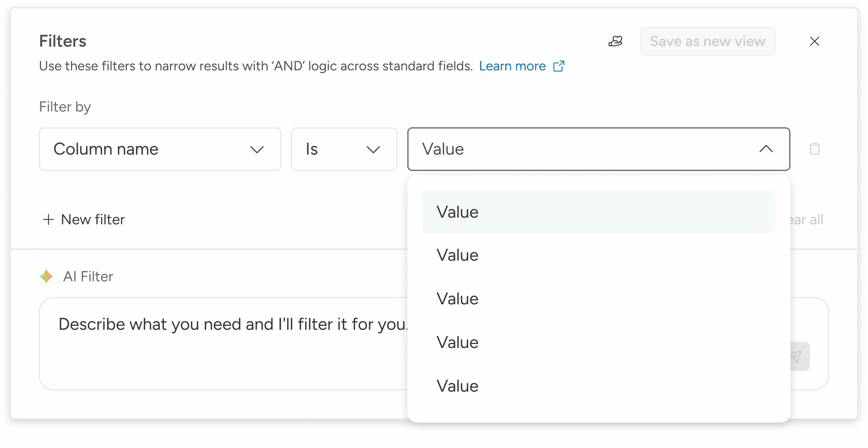The width and height of the screenshot is (868, 448).
Task: Close the Filters dialog with the X
Action: (x=814, y=41)
